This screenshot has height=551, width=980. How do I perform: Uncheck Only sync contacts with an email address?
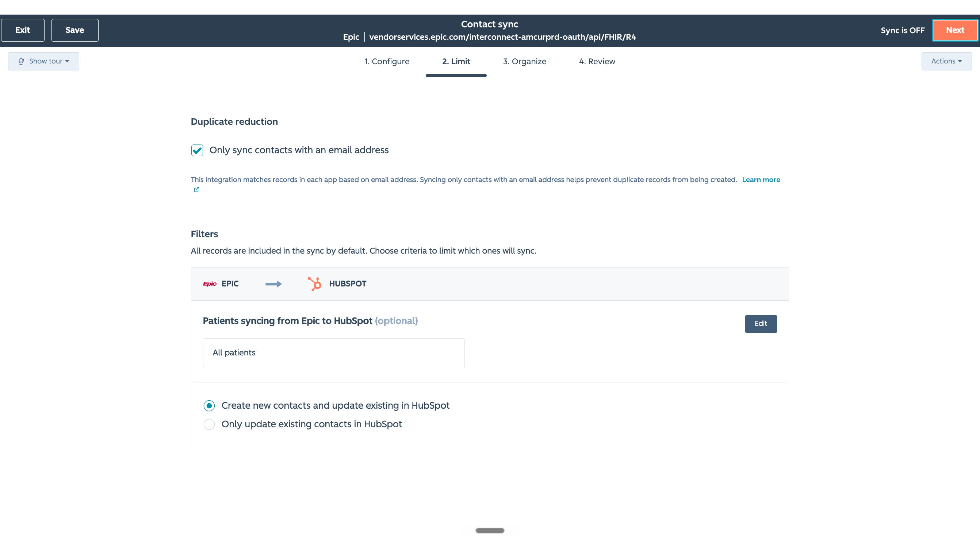[x=197, y=150]
